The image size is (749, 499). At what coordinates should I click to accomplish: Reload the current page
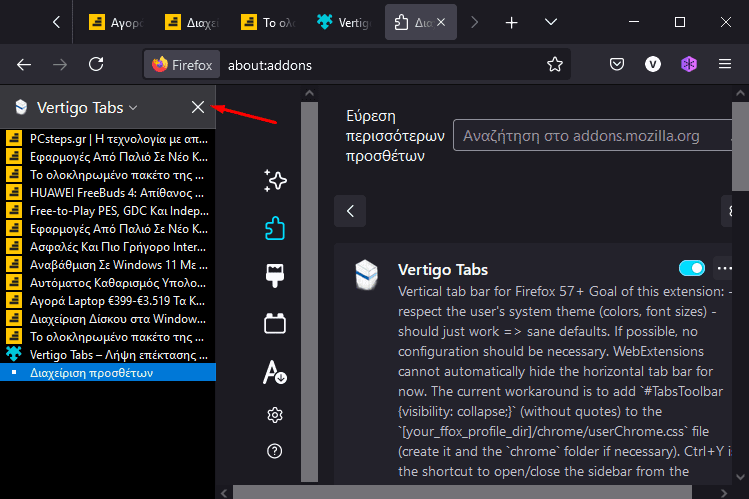(96, 64)
